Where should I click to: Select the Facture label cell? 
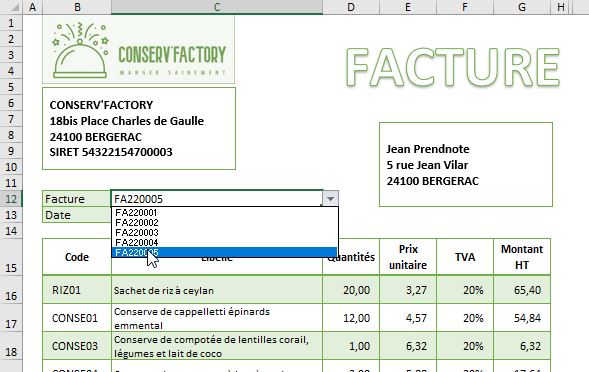(77, 199)
